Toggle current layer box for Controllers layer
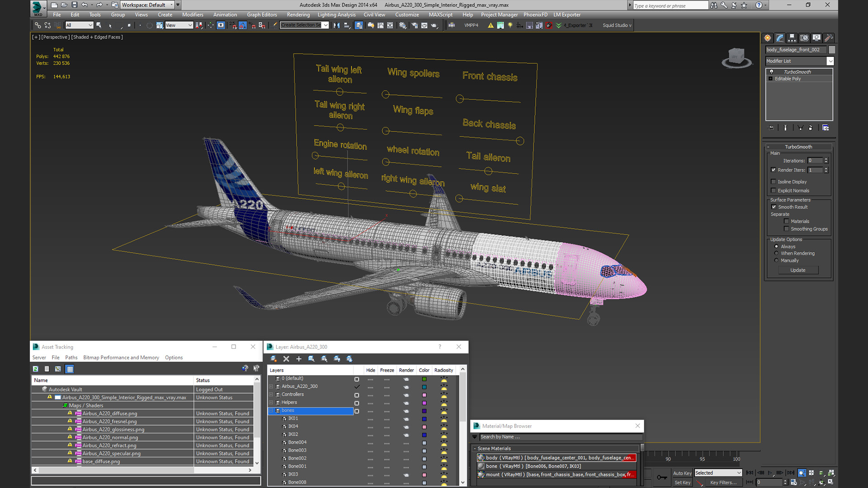Viewport: 868px width, 488px height. pos(357,395)
